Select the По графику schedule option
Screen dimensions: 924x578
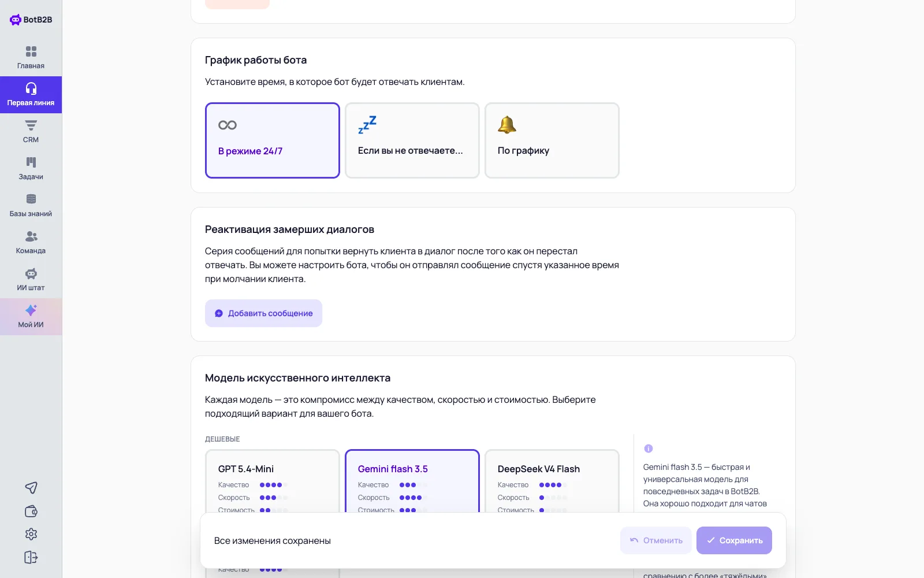coord(552,140)
